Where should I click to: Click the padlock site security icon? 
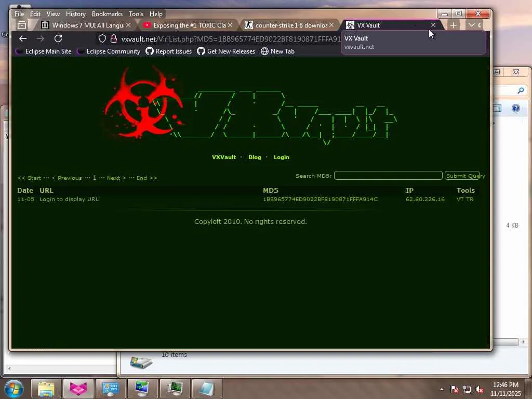point(114,38)
